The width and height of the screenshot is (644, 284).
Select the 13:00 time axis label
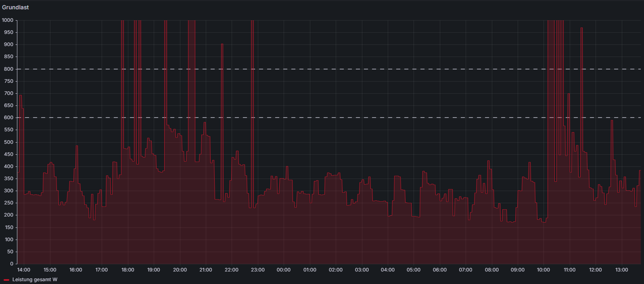622,270
